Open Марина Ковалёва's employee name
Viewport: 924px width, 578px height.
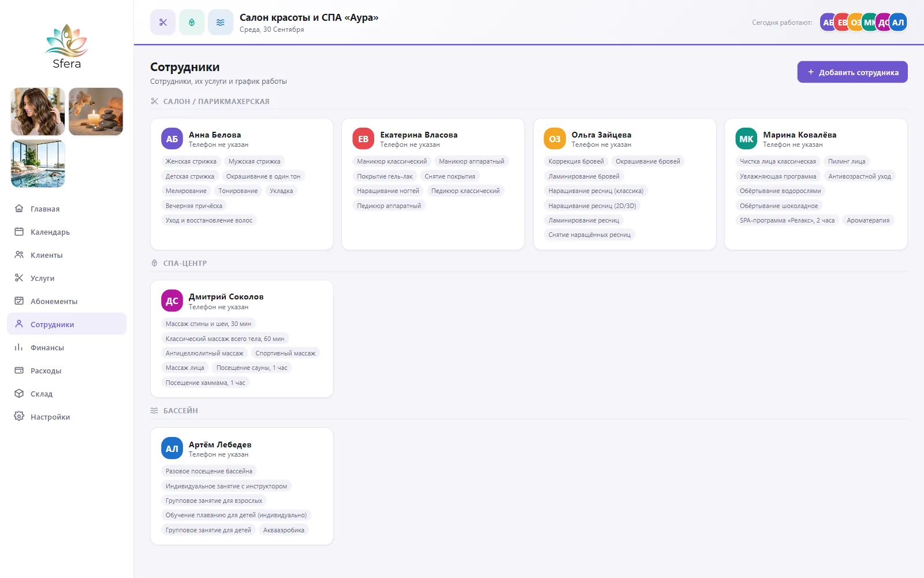tap(799, 135)
